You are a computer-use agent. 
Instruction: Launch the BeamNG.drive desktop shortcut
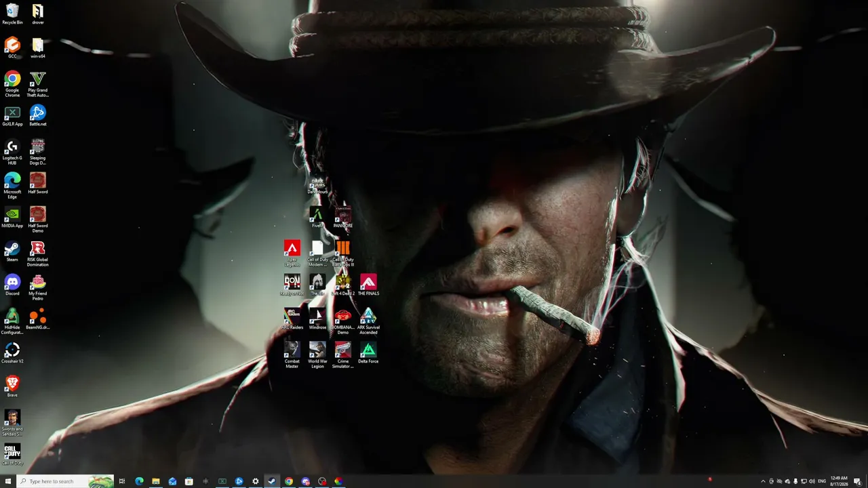[38, 319]
